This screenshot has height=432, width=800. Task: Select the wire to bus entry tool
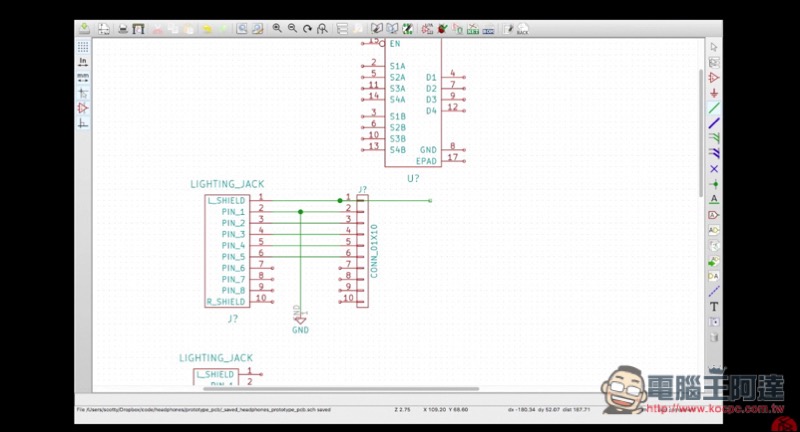[714, 138]
